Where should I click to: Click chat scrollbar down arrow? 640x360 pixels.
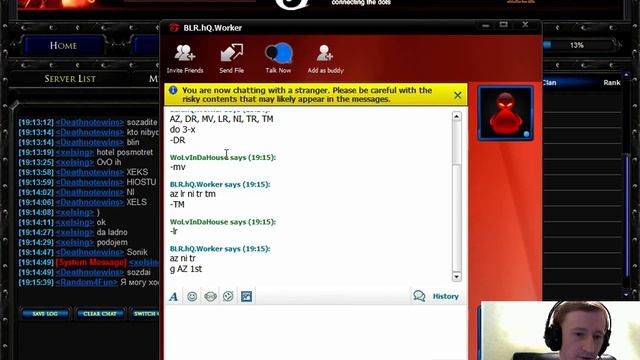(x=457, y=276)
